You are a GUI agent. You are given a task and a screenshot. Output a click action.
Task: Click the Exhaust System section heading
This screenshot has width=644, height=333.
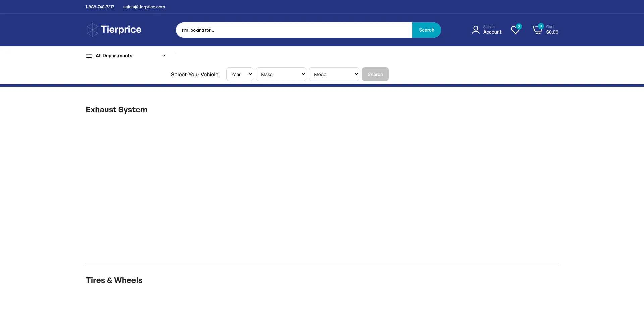pos(116,110)
